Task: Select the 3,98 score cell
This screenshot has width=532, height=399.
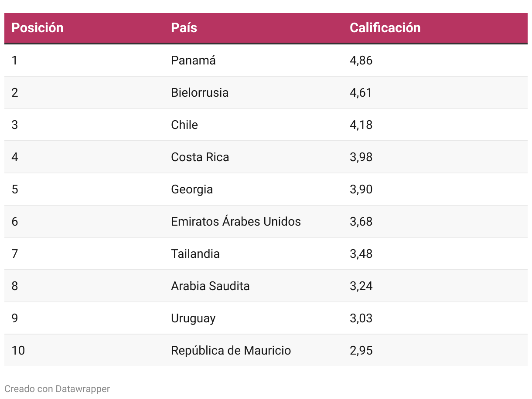Action: pos(361,157)
